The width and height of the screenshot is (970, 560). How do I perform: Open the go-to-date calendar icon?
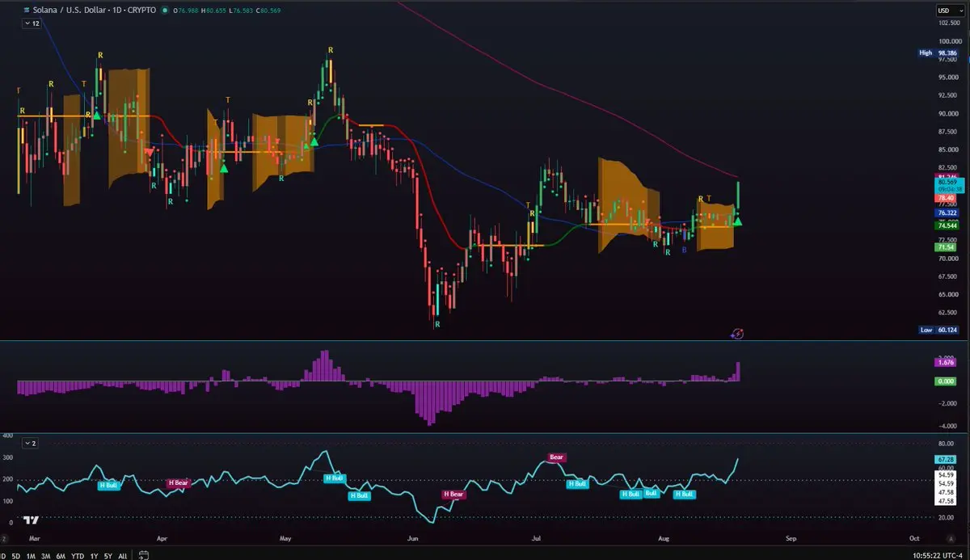point(143,555)
